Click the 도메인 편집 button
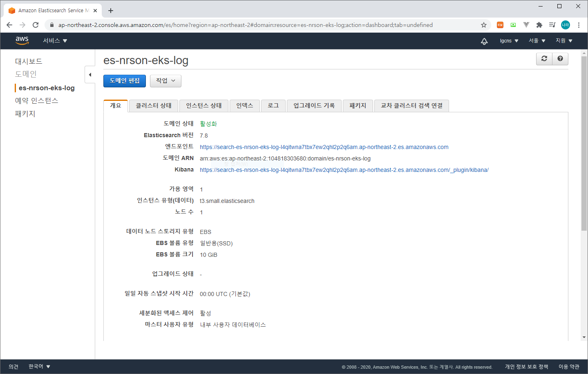The image size is (588, 374). [x=125, y=81]
